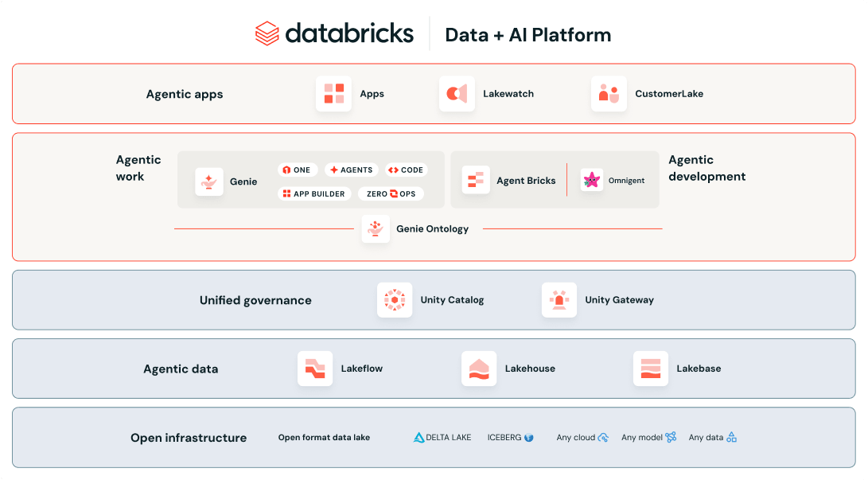
Task: Click the Unity Gateway label
Action: (620, 300)
